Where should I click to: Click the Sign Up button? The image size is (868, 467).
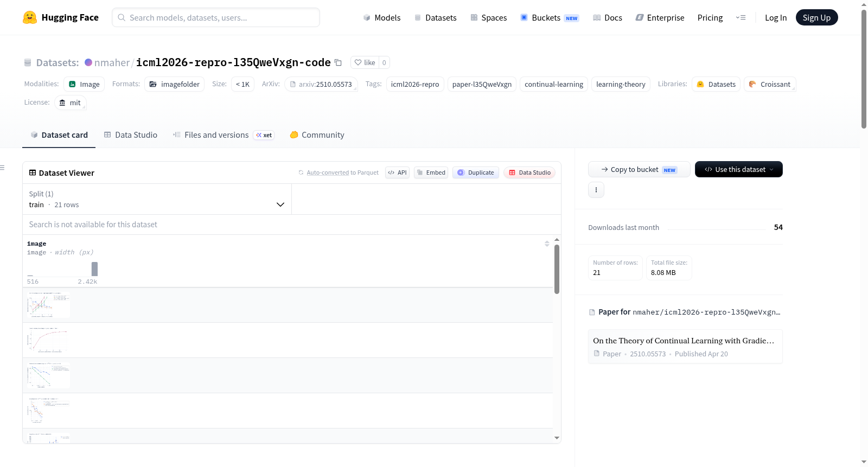point(816,17)
